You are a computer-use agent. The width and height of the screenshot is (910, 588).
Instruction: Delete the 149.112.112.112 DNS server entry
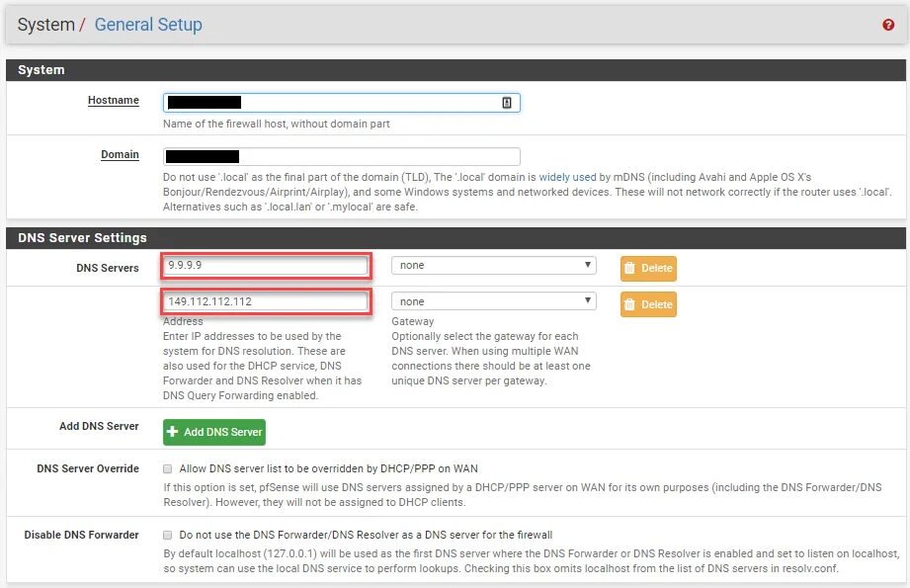click(648, 304)
